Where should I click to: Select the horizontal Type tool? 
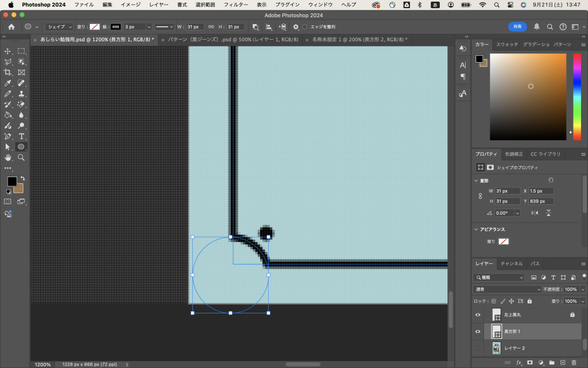pyautogui.click(x=21, y=136)
